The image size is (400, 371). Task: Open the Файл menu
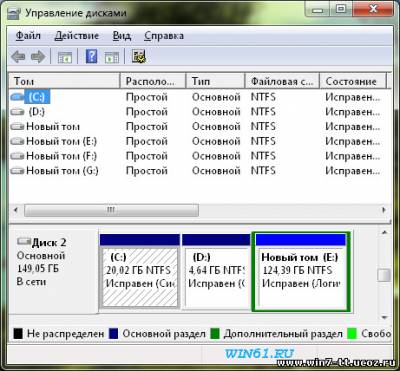tap(28, 35)
